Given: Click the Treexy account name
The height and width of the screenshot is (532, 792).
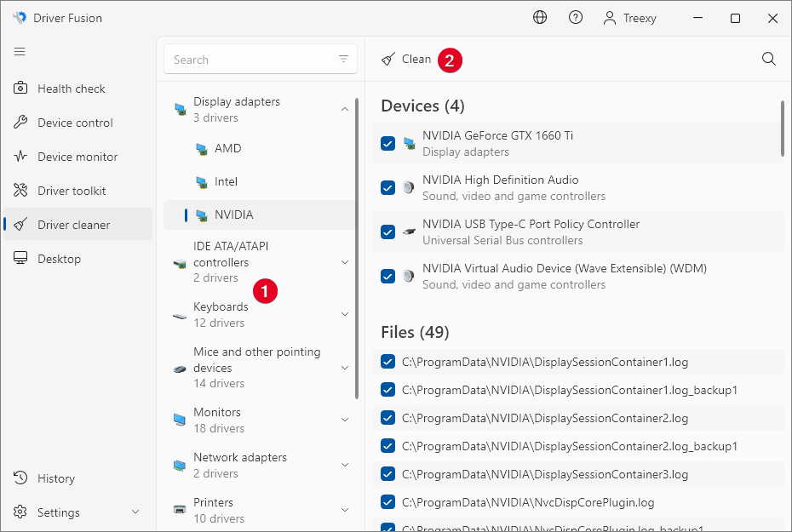Looking at the screenshot, I should tap(640, 18).
